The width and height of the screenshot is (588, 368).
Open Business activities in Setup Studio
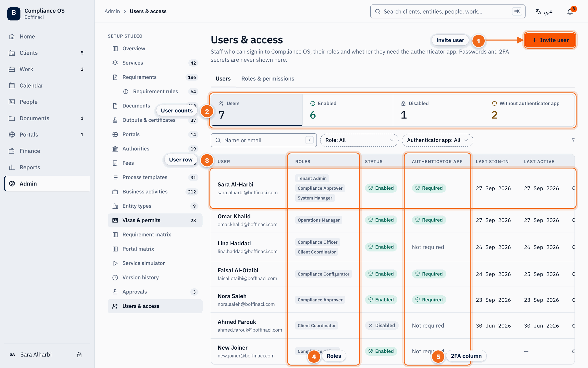pos(155,192)
